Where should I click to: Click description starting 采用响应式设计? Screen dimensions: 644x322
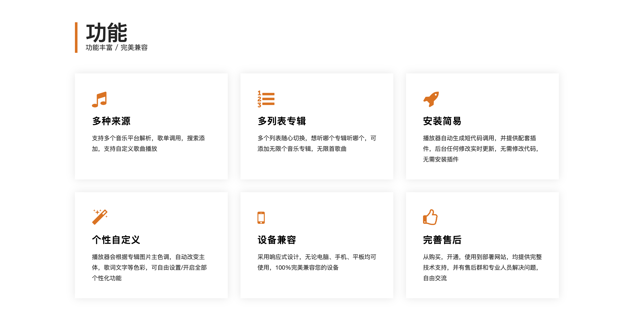coord(317,262)
